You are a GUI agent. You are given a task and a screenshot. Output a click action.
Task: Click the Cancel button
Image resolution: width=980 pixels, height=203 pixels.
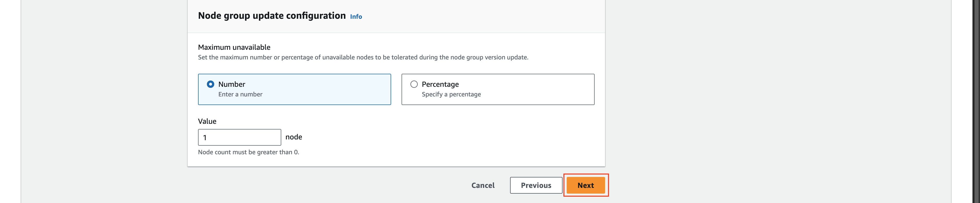click(x=483, y=186)
